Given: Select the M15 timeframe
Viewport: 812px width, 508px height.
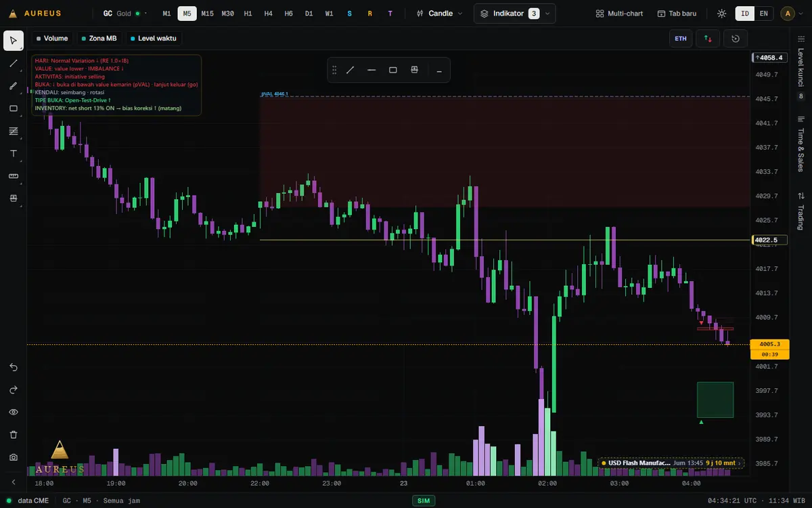Looking at the screenshot, I should click(x=207, y=14).
